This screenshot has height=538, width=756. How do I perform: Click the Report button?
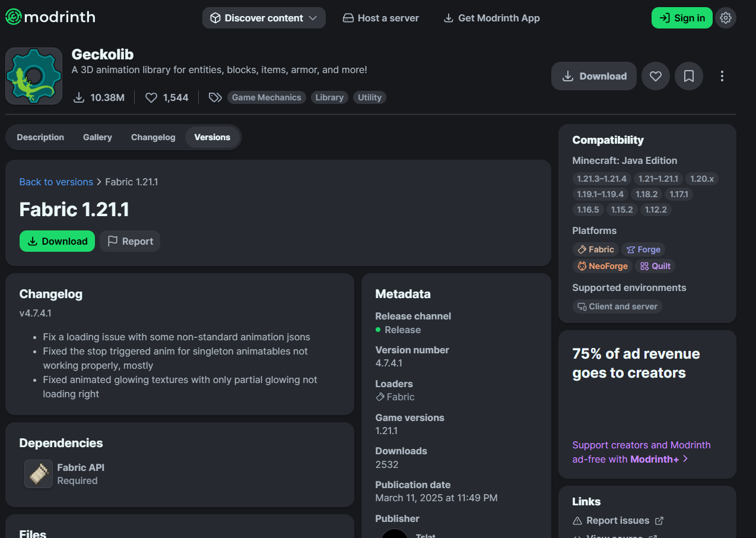pyautogui.click(x=130, y=241)
